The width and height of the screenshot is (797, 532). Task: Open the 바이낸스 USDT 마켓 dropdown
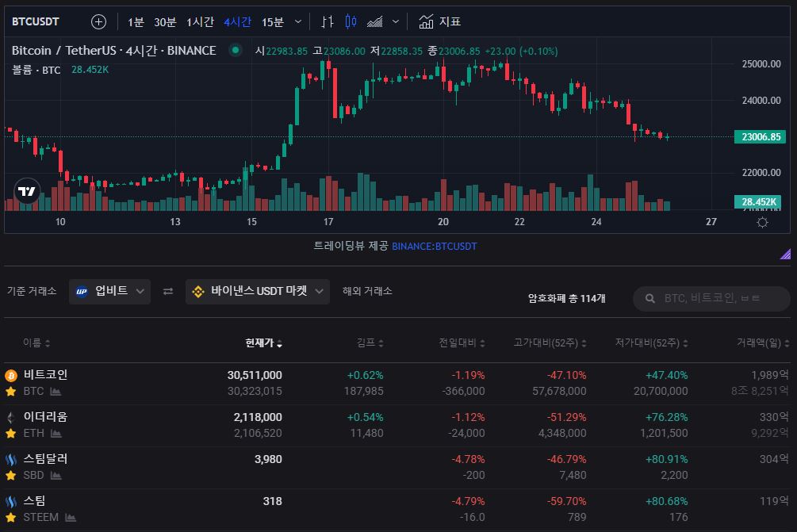258,292
